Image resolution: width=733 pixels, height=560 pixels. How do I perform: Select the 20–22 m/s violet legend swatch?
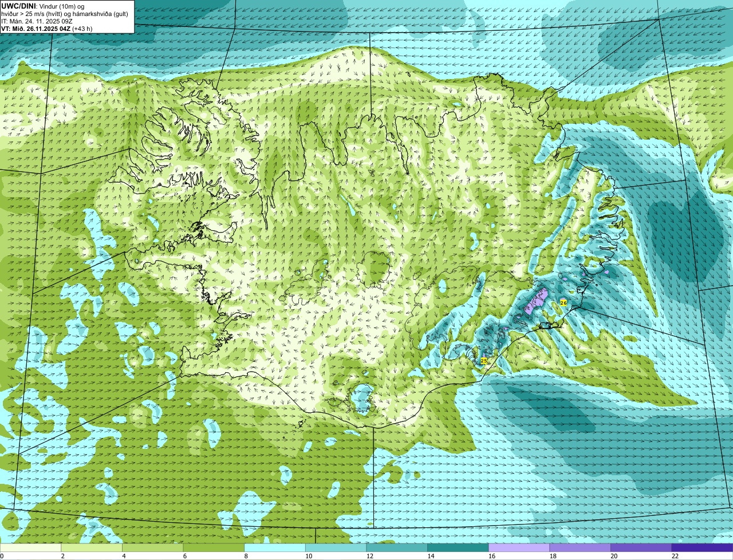pyautogui.click(x=641, y=547)
